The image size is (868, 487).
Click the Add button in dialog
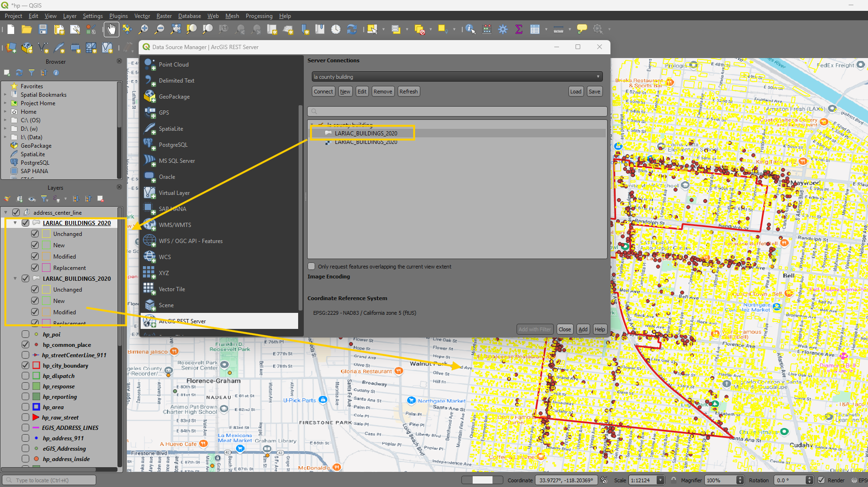(x=583, y=329)
